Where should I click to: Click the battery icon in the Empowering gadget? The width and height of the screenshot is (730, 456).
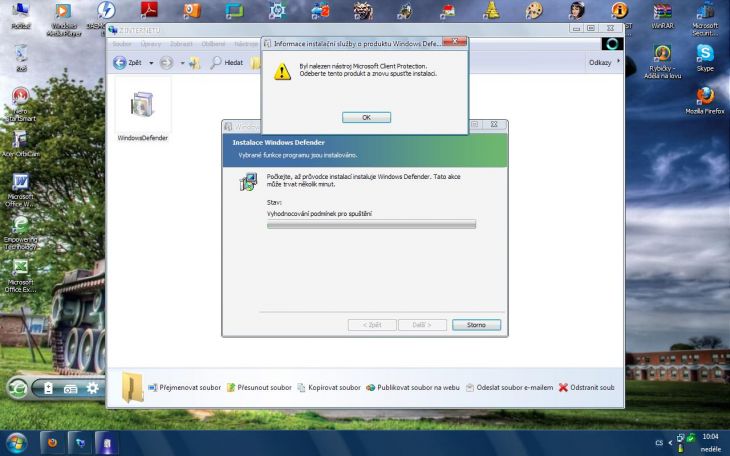pyautogui.click(x=48, y=388)
